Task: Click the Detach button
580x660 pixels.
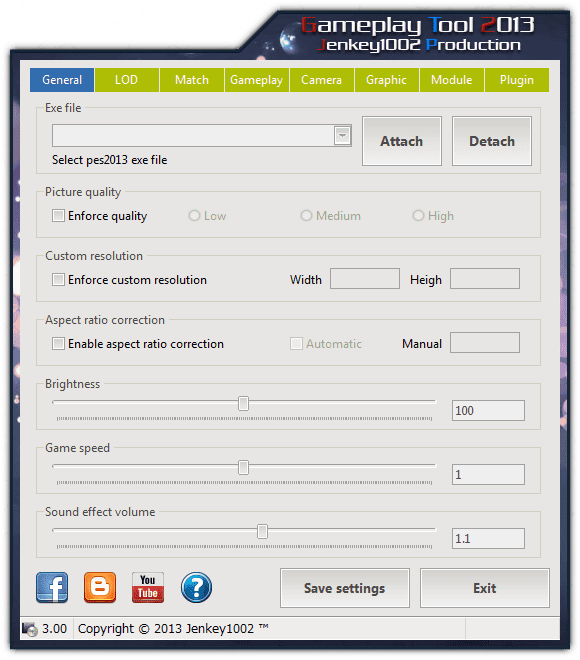Action: point(492,141)
